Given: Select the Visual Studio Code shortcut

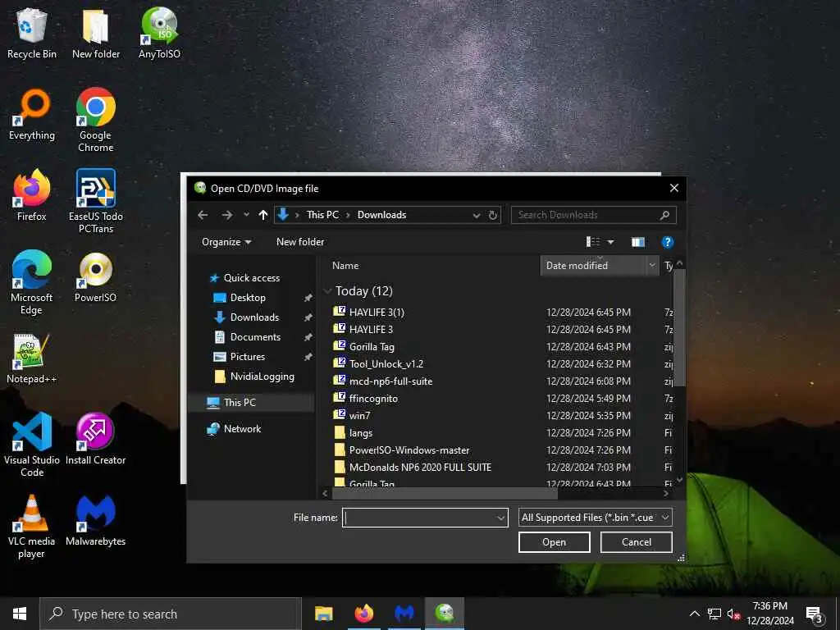Looking at the screenshot, I should tap(32, 445).
